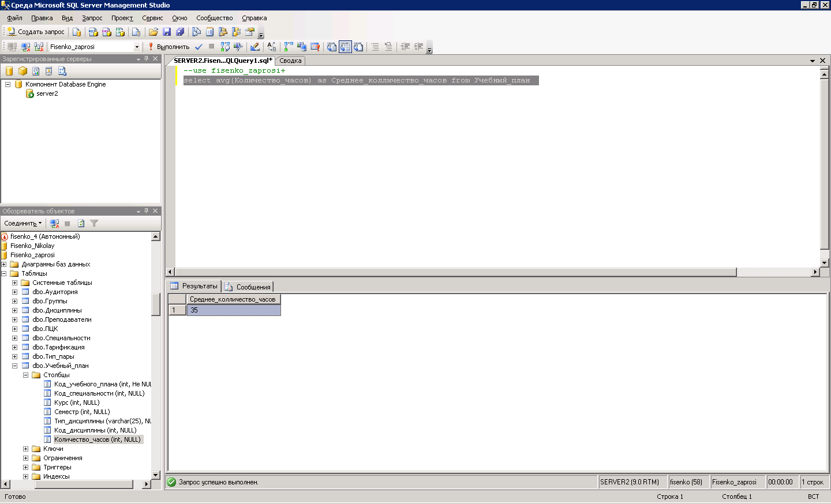The image size is (831, 504).
Task: Click the disconnect icon in object explorer
Action: coord(54,223)
